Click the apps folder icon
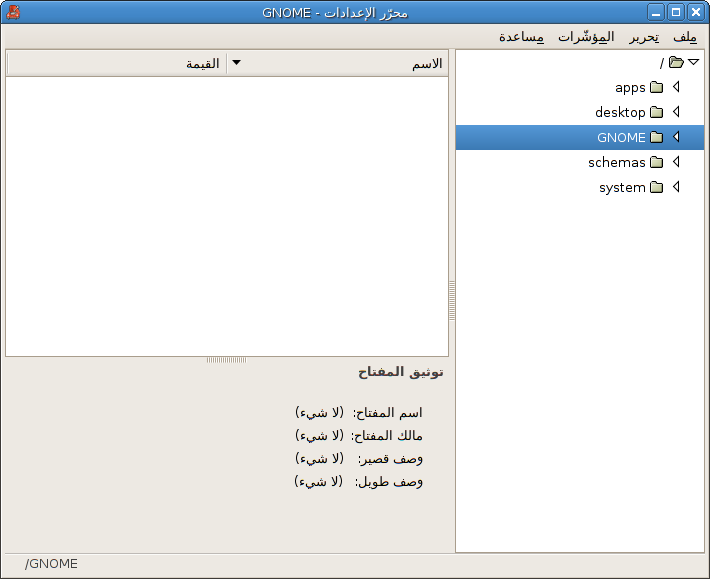This screenshot has height=579, width=710. [x=656, y=87]
